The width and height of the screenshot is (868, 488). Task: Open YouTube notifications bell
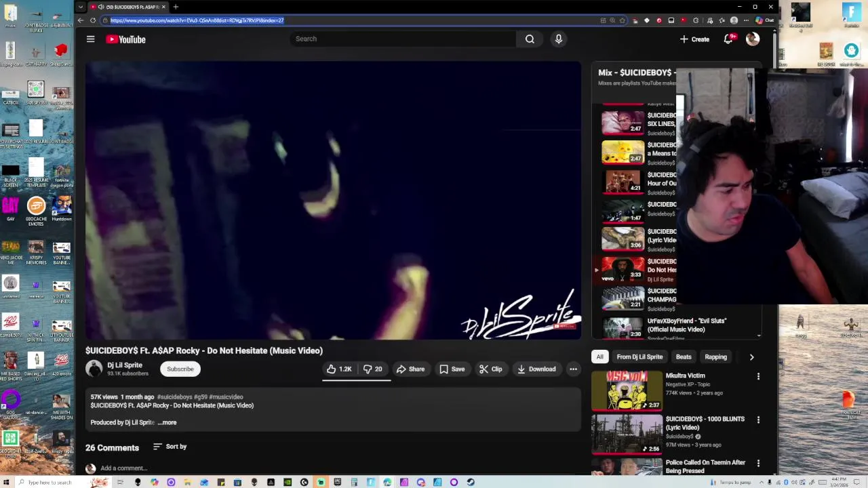tap(728, 39)
